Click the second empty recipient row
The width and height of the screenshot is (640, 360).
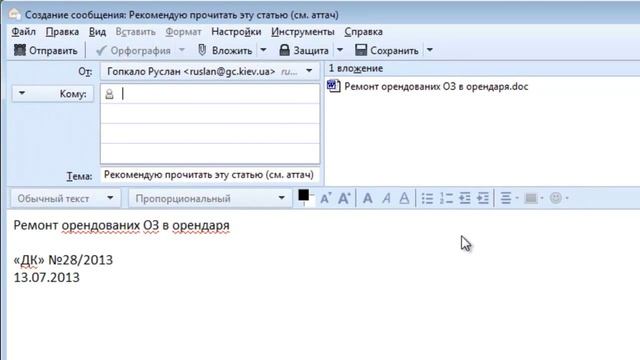210,113
